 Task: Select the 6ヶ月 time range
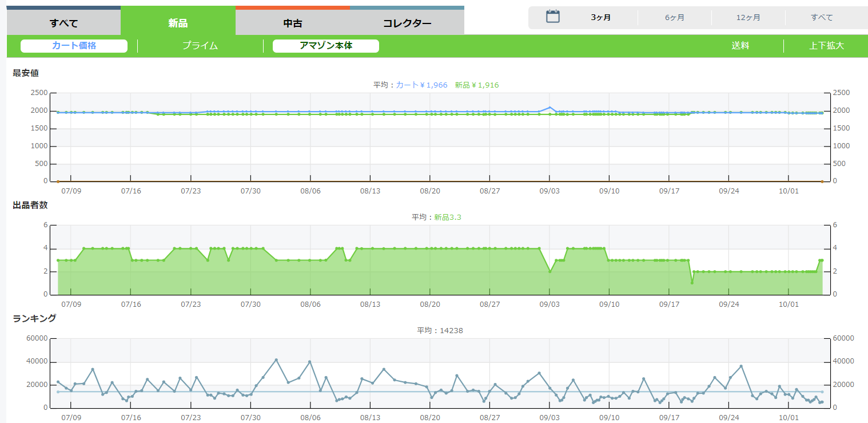click(674, 18)
